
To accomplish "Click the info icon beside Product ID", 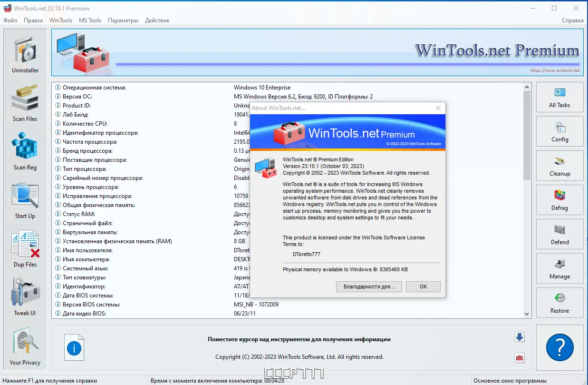I will (58, 106).
